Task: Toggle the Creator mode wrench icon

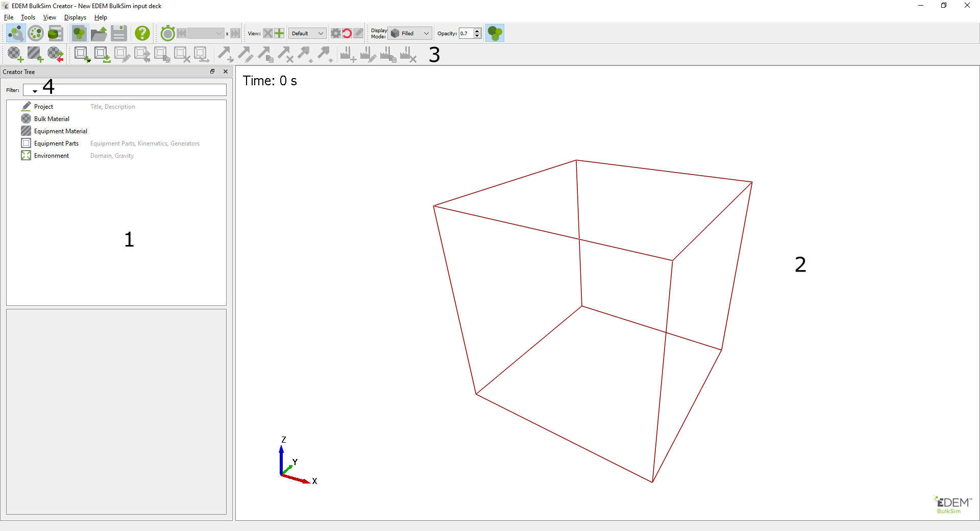Action: point(15,33)
